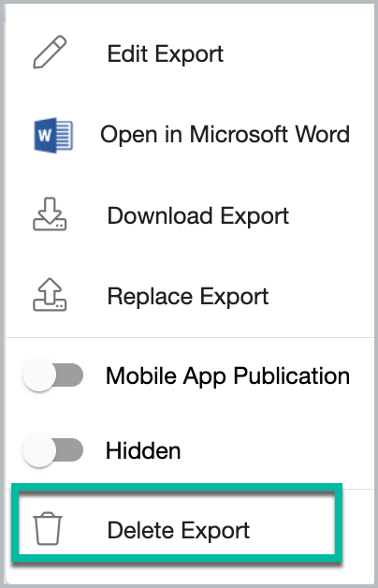
Task: Choose the Replace Export option
Action: point(188,297)
